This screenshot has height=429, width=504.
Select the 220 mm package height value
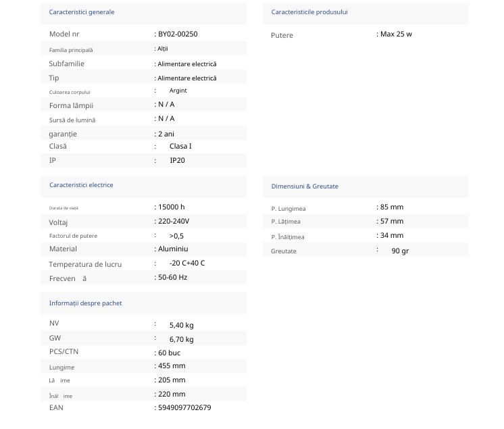[172, 394]
